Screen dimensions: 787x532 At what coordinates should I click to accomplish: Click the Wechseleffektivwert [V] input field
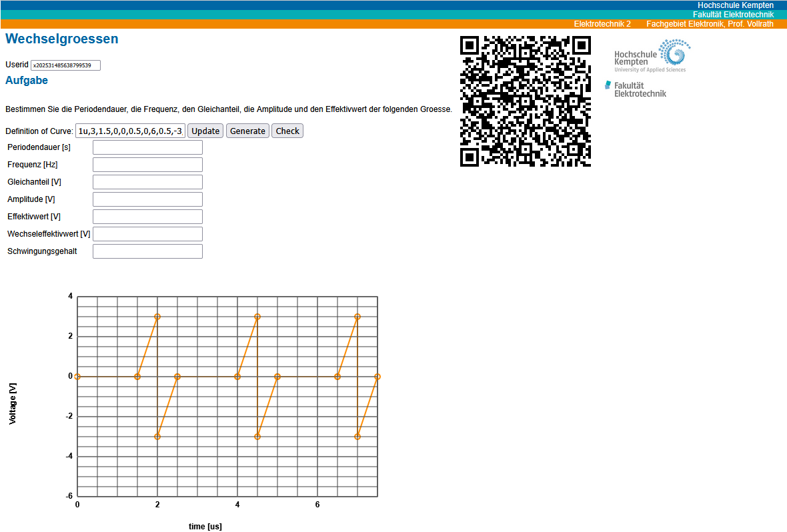coord(147,234)
